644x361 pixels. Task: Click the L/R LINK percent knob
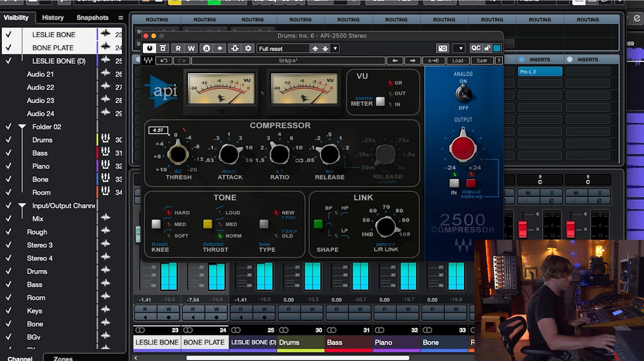[386, 227]
